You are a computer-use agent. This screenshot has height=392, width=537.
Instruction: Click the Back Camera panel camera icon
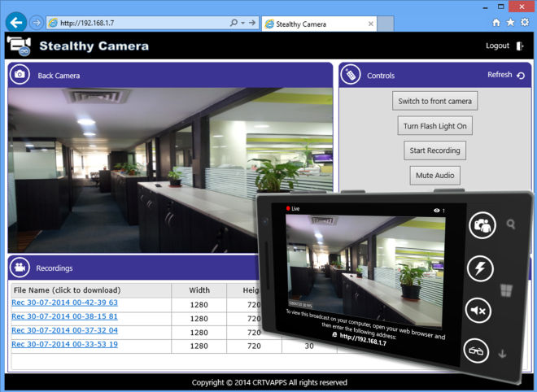pyautogui.click(x=20, y=74)
